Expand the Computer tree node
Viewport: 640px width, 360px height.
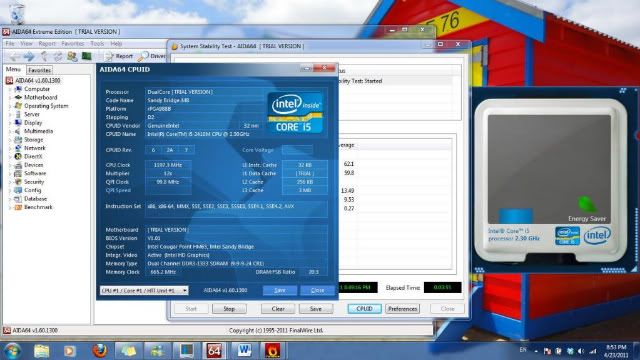pos(10,89)
